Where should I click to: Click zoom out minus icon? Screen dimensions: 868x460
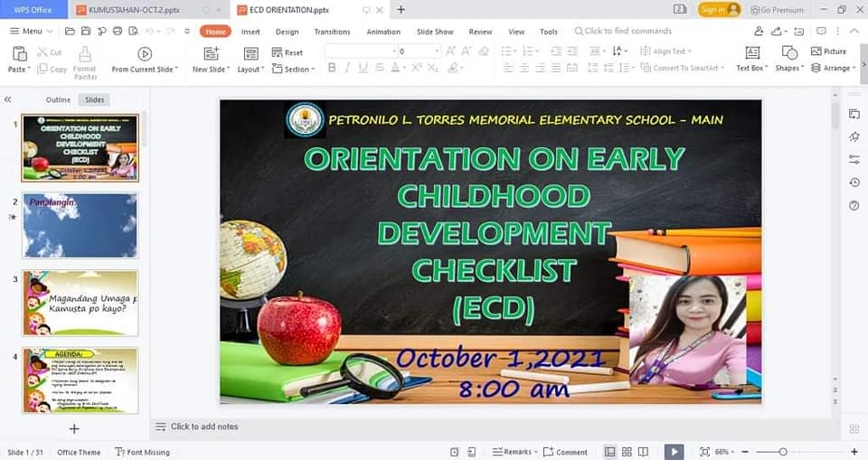[x=745, y=452]
